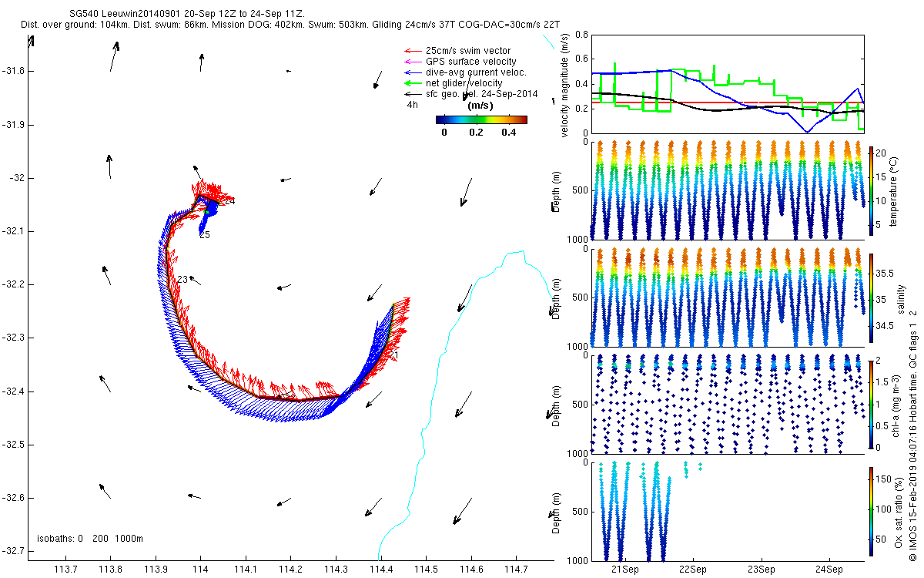The width and height of the screenshot is (924, 578).
Task: Click the salinity color bar
Action: tap(871, 297)
